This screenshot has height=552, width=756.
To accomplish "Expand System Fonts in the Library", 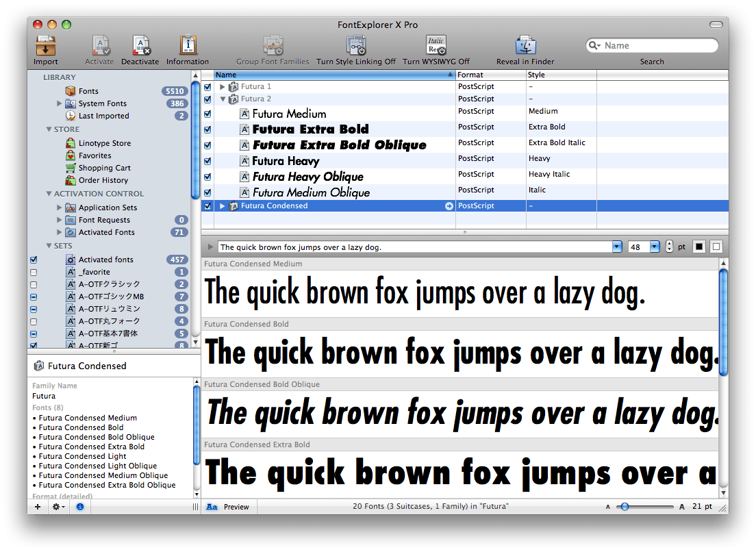I will 59,103.
